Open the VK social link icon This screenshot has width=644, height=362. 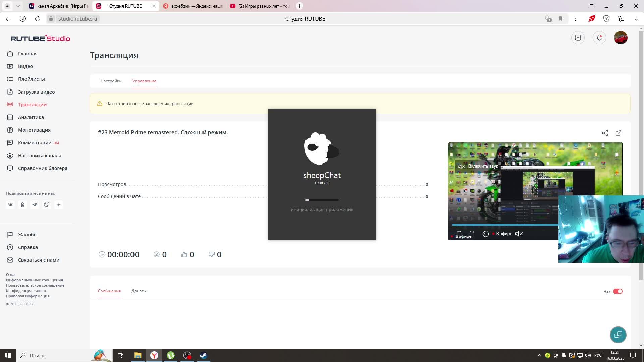click(10, 205)
